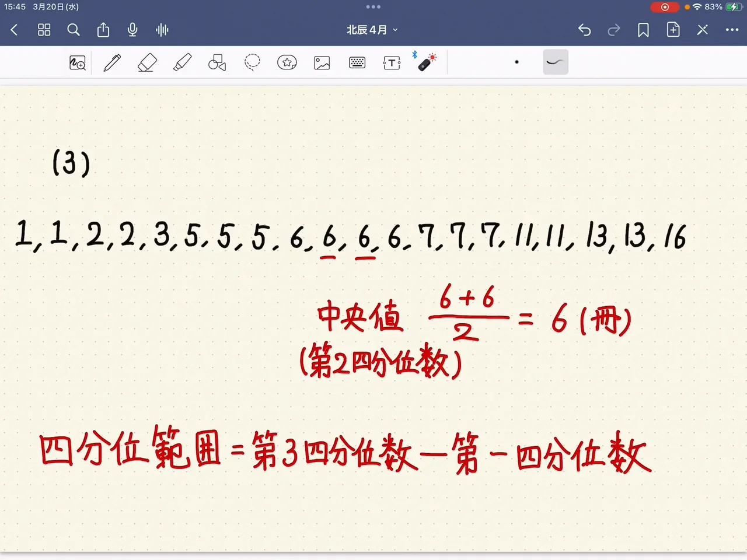Open the more options ellipsis menu

coord(732,30)
